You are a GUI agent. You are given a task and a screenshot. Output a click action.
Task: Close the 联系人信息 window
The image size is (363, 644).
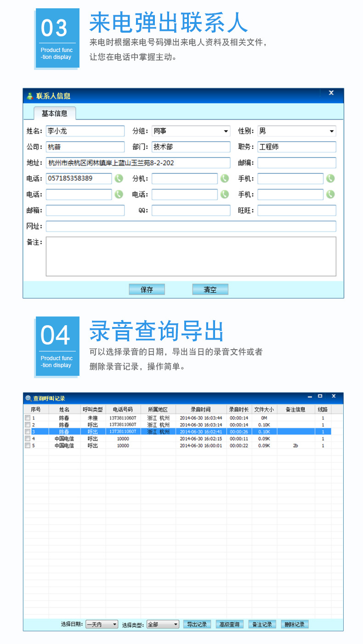pos(331,93)
